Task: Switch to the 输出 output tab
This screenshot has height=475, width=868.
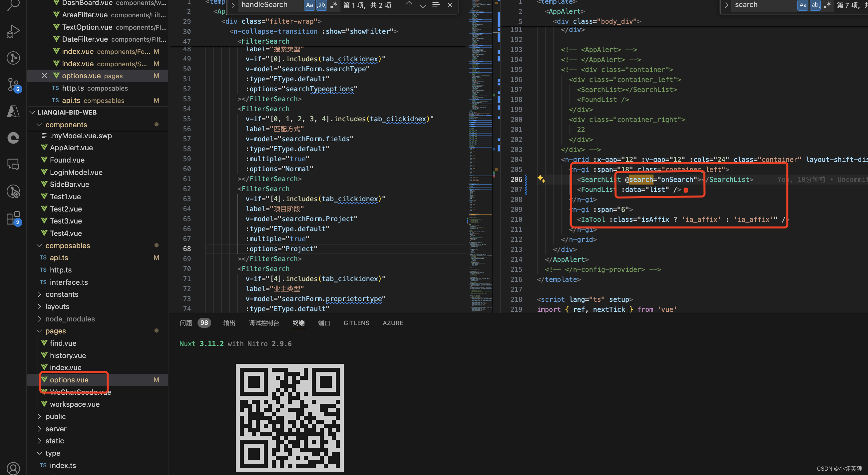Action: 229,323
